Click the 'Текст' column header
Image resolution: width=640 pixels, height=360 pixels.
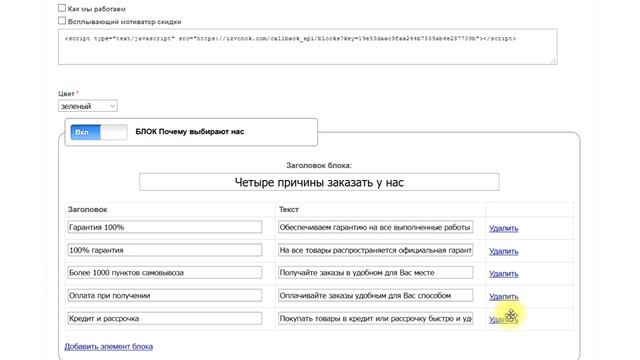tap(289, 209)
